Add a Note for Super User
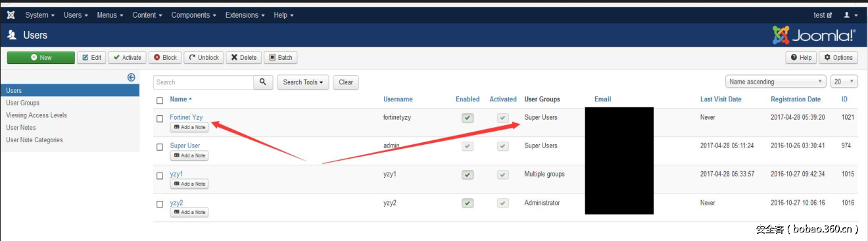Image resolution: width=868 pixels, height=241 pixels. (x=189, y=155)
